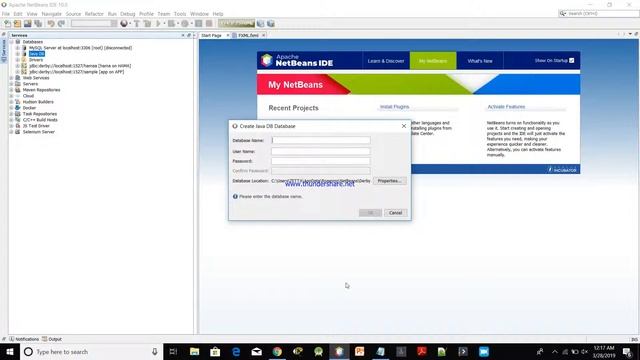This screenshot has width=640, height=360.
Task: Open the Refactor menu
Action: click(94, 13)
